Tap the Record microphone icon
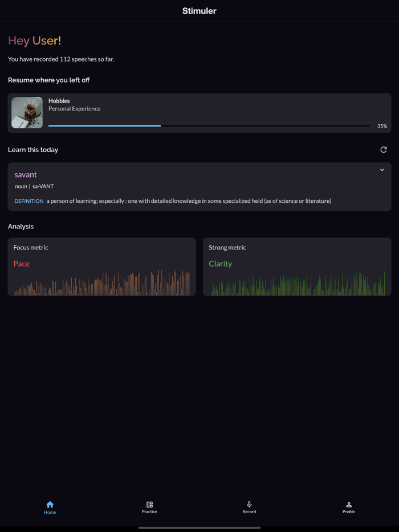This screenshot has height=532, width=399. [x=249, y=505]
